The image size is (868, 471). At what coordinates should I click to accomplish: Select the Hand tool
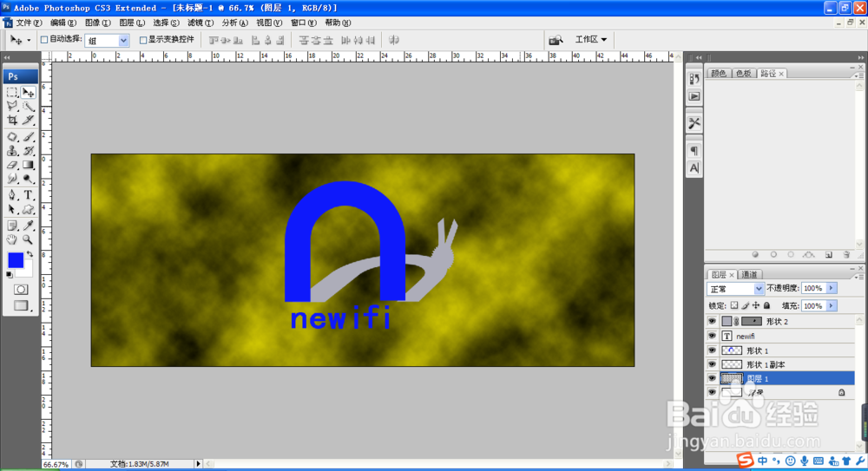tap(12, 239)
